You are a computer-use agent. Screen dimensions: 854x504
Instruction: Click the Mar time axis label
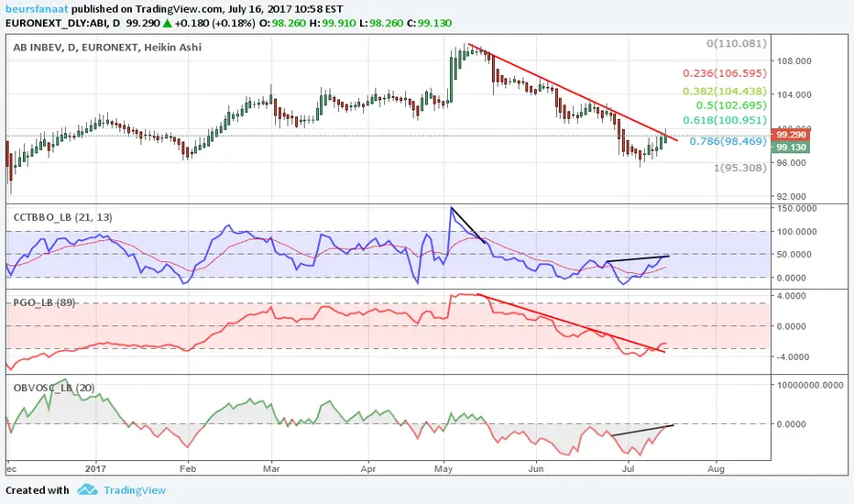(271, 468)
